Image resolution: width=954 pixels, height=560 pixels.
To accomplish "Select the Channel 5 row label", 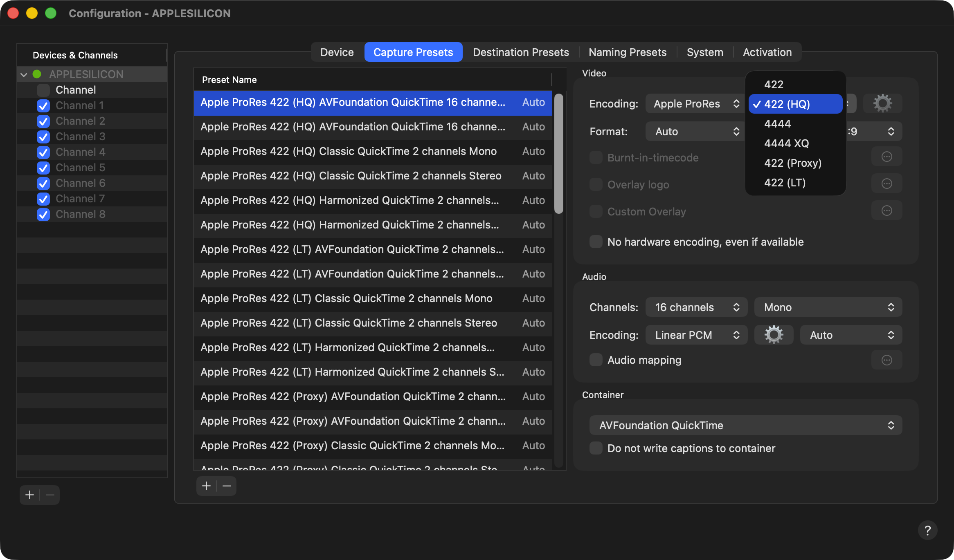I will [x=80, y=168].
